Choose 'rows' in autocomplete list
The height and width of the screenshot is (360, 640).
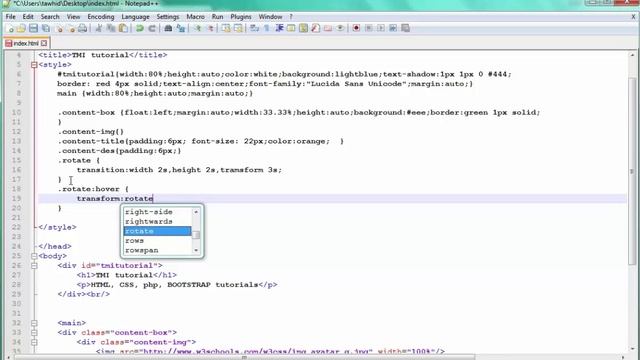[x=157, y=241]
